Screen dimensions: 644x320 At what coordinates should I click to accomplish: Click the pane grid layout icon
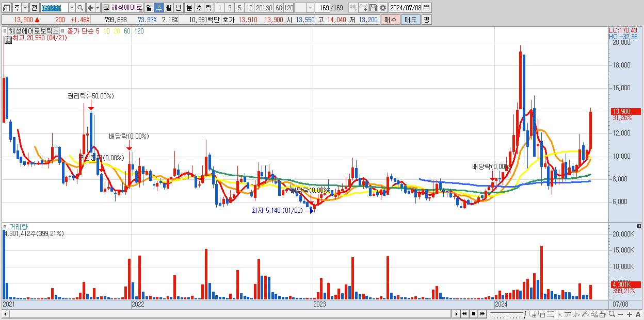[x=534, y=314]
